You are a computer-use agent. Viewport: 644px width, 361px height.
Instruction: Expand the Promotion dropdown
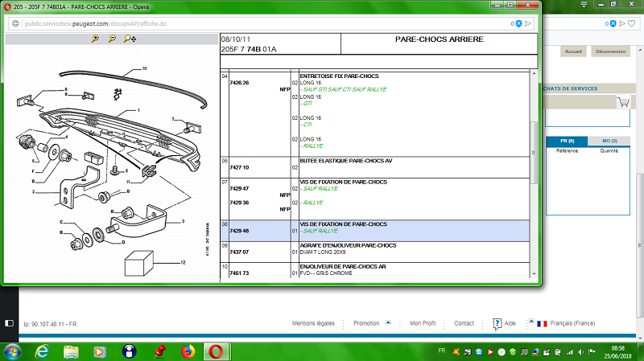pyautogui.click(x=387, y=323)
